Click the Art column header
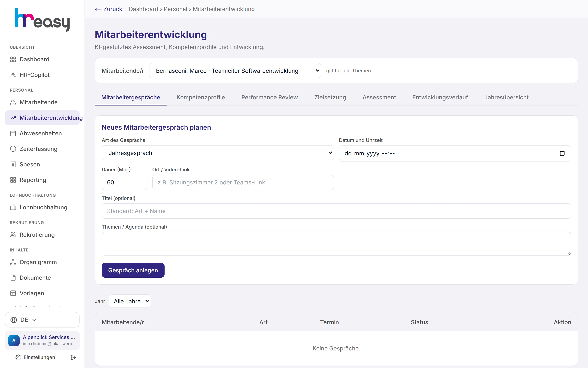Screen dimensions: 588x368 click(x=263, y=322)
